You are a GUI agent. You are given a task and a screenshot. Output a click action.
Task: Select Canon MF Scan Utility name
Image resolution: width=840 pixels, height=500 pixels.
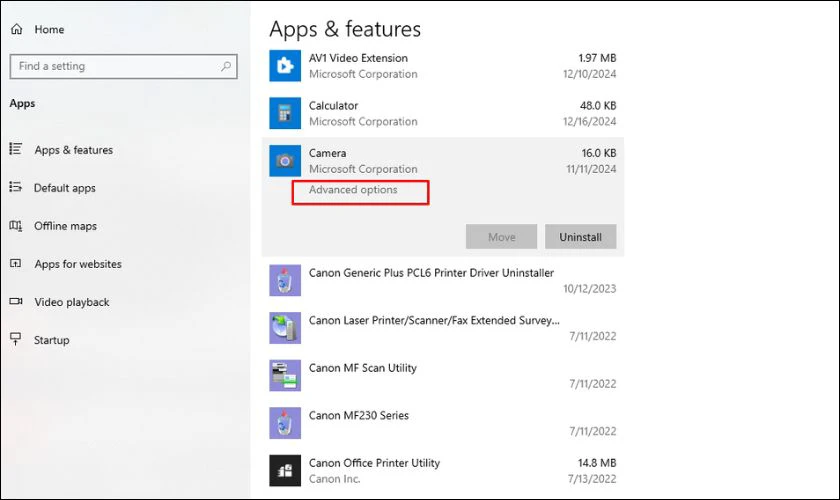tap(363, 368)
